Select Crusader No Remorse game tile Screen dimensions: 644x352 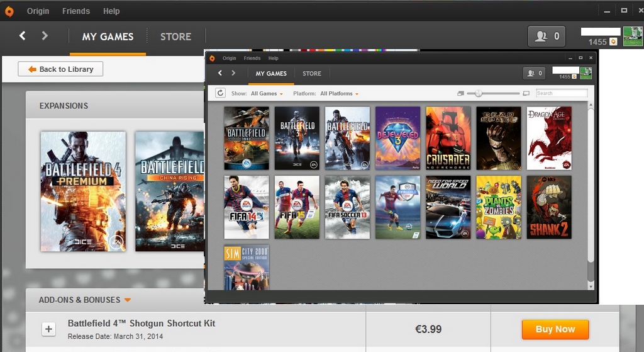click(448, 138)
